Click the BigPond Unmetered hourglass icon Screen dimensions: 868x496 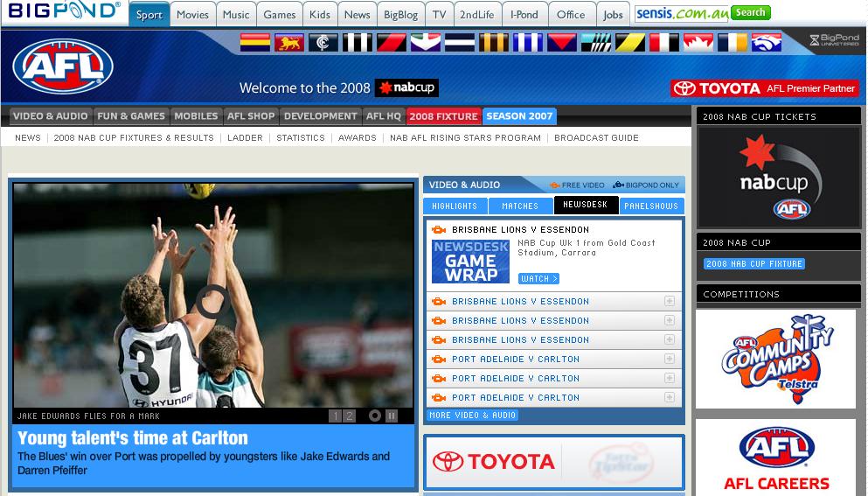click(x=815, y=40)
